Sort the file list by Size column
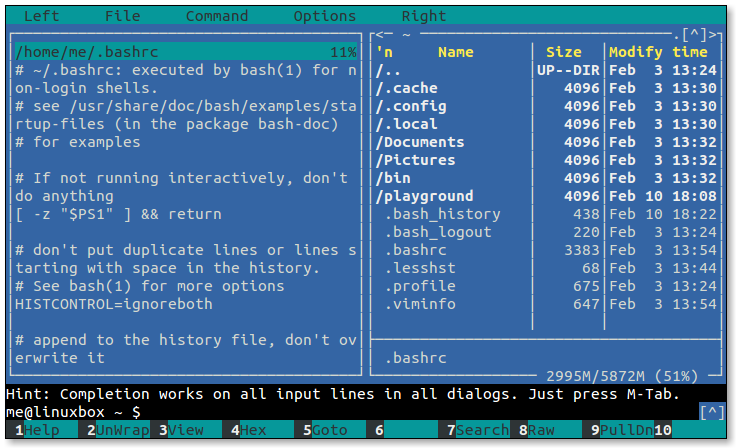The width and height of the screenshot is (736, 448). [563, 52]
